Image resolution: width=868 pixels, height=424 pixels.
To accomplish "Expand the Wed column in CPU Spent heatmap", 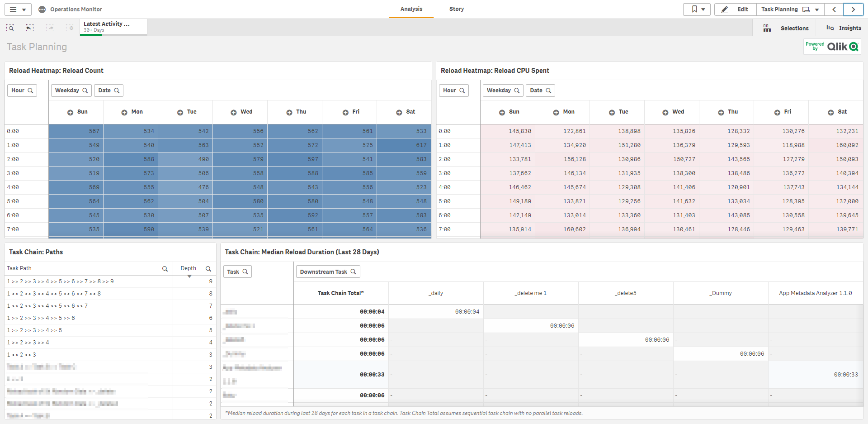I will tap(665, 112).
